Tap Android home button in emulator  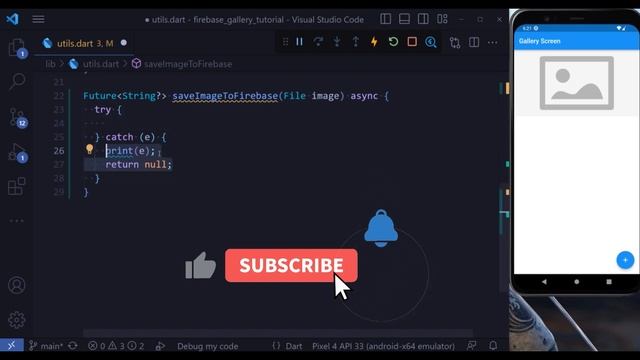pyautogui.click(x=576, y=282)
